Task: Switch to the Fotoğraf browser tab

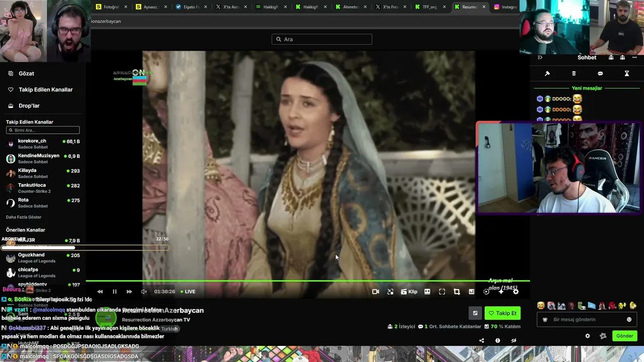Action: (x=112, y=7)
